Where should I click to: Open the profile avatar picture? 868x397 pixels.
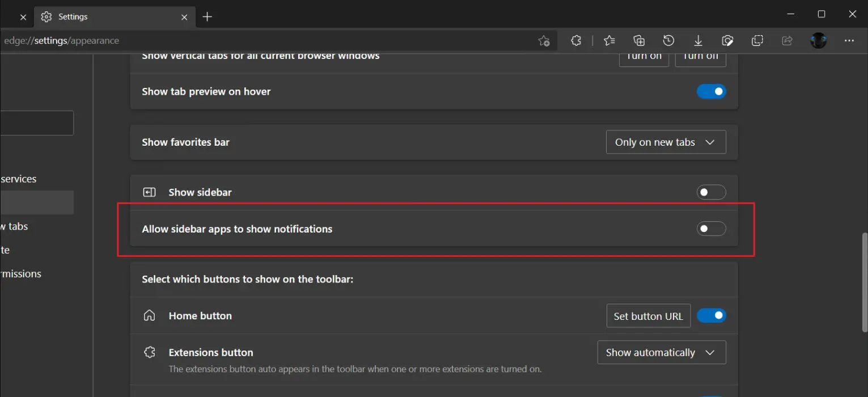[819, 41]
